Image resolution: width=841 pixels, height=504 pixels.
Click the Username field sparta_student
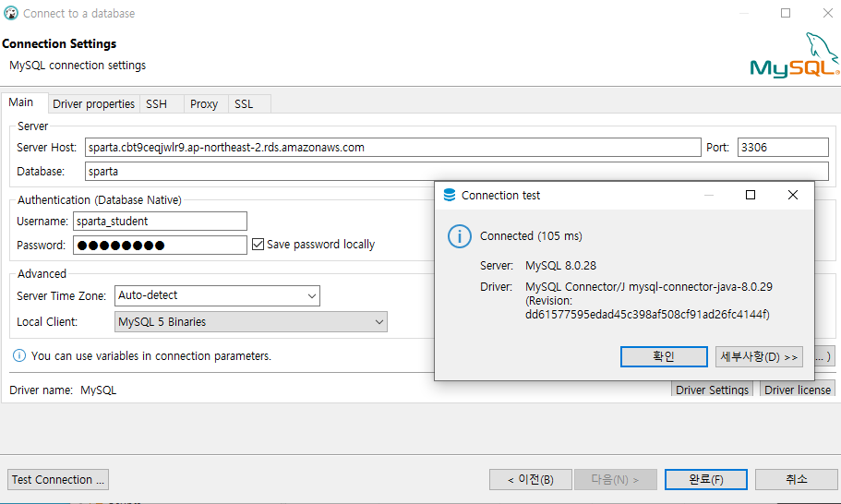(x=160, y=222)
